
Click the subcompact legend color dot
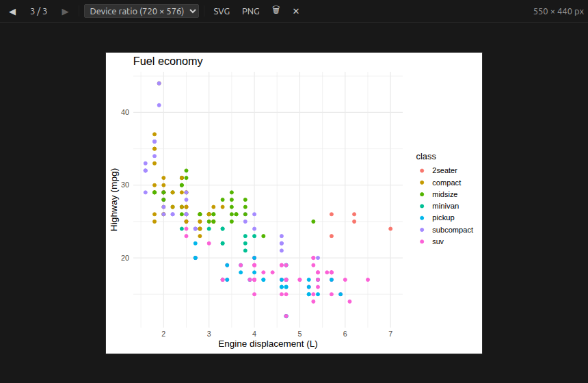pyautogui.click(x=422, y=230)
